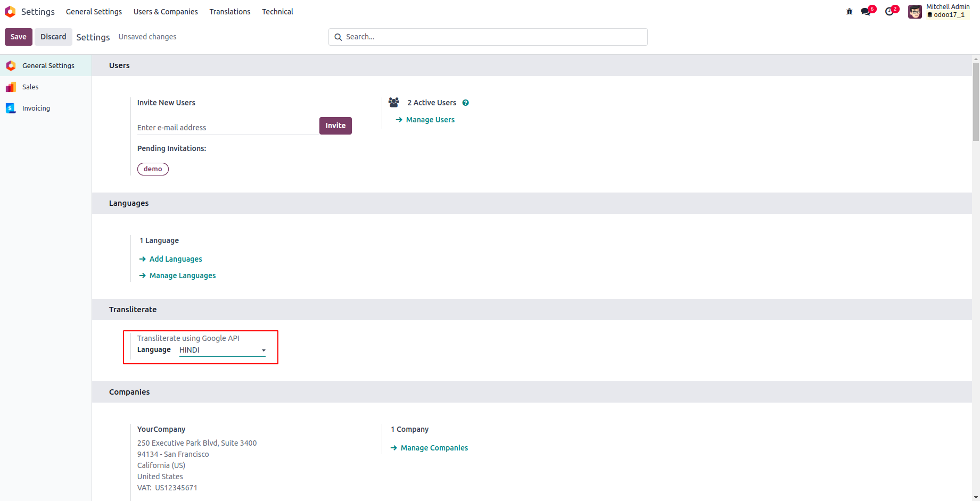Click the Active Users help question icon
The width and height of the screenshot is (980, 501).
tap(465, 103)
